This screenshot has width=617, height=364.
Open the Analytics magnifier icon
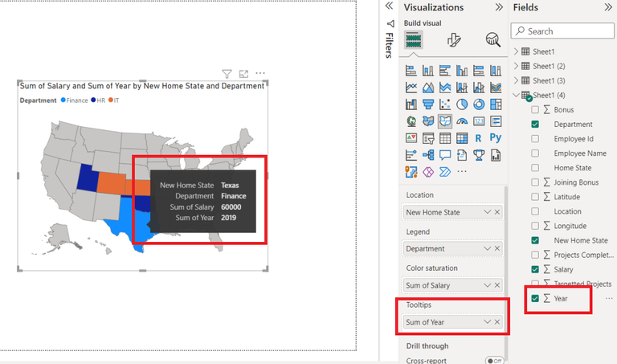point(492,39)
